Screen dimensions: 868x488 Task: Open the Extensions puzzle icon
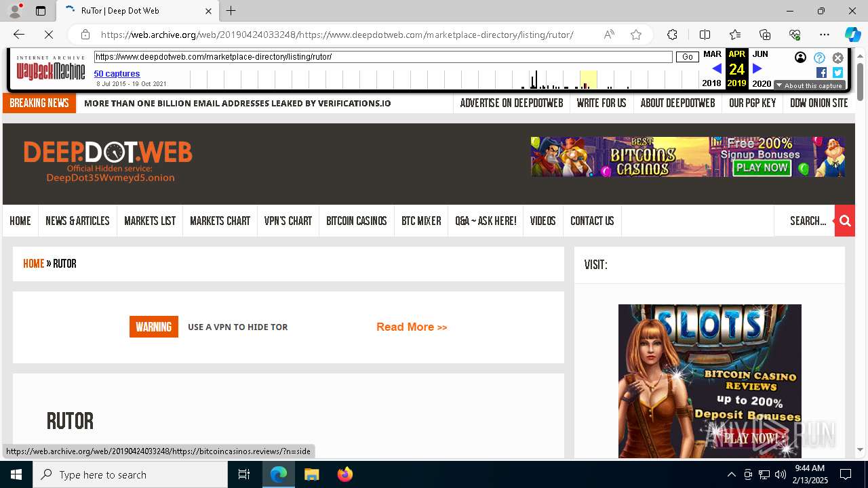[672, 35]
